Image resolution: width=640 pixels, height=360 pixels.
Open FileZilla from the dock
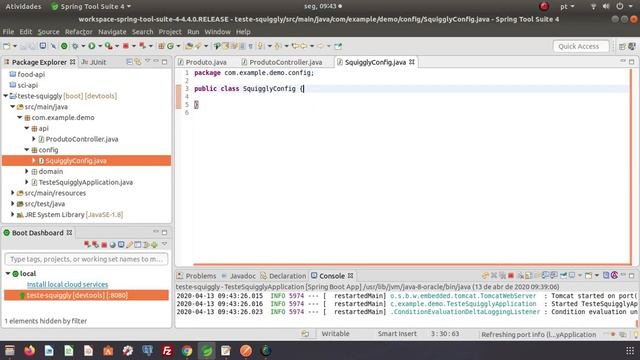[x=167, y=351]
